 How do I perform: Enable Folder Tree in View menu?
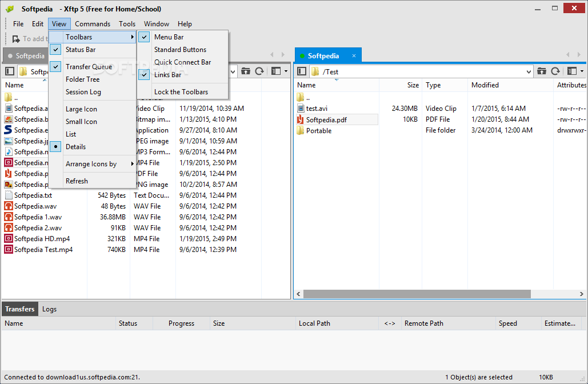[x=92, y=79]
